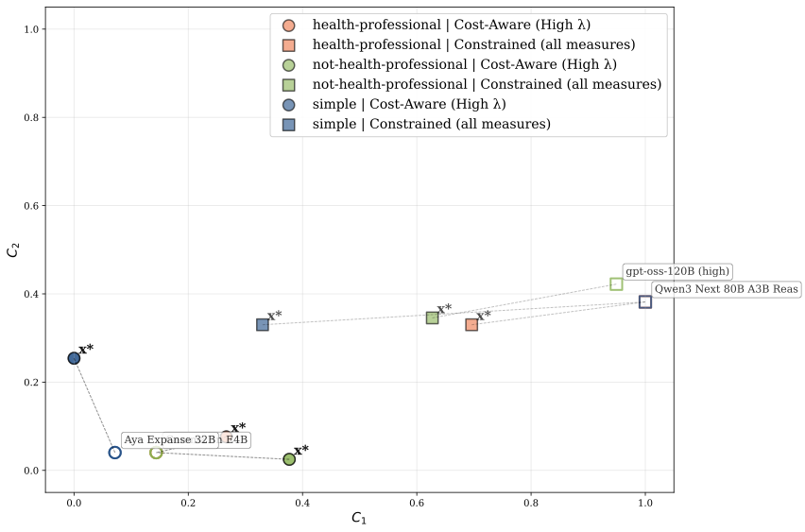Select the filled blue square data point
805x532 pixels.
263,324
